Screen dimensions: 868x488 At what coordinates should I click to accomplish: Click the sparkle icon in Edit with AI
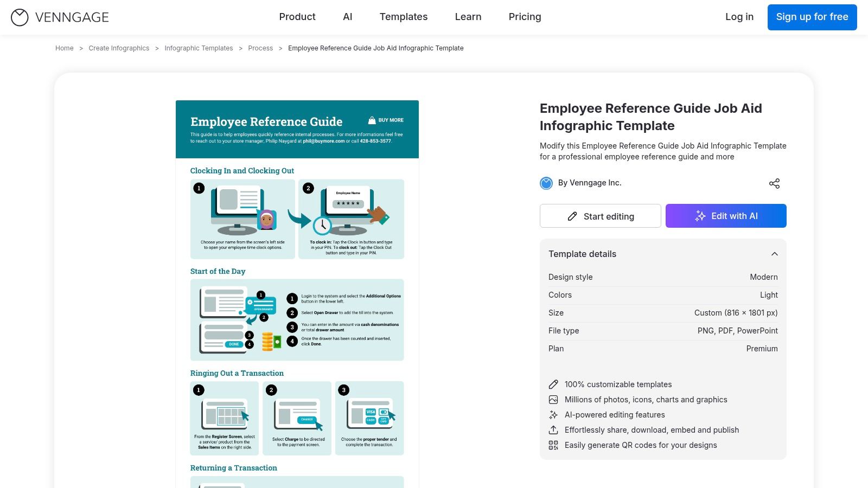pyautogui.click(x=700, y=216)
